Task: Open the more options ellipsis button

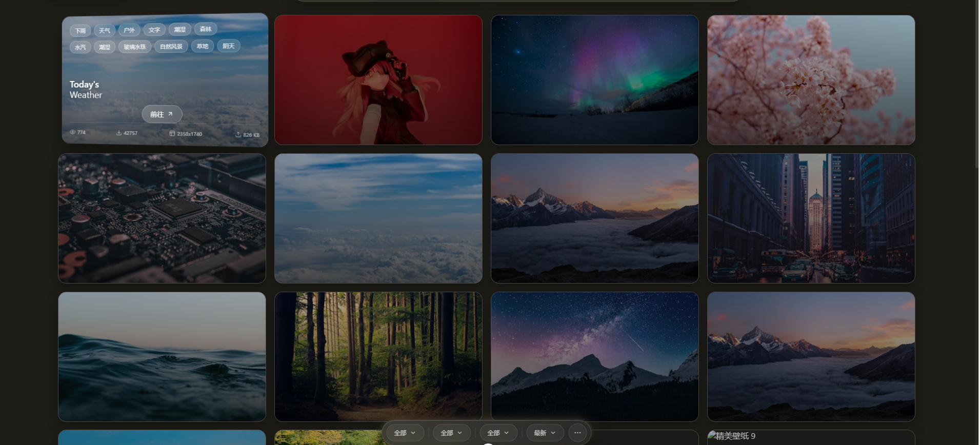Action: (577, 433)
